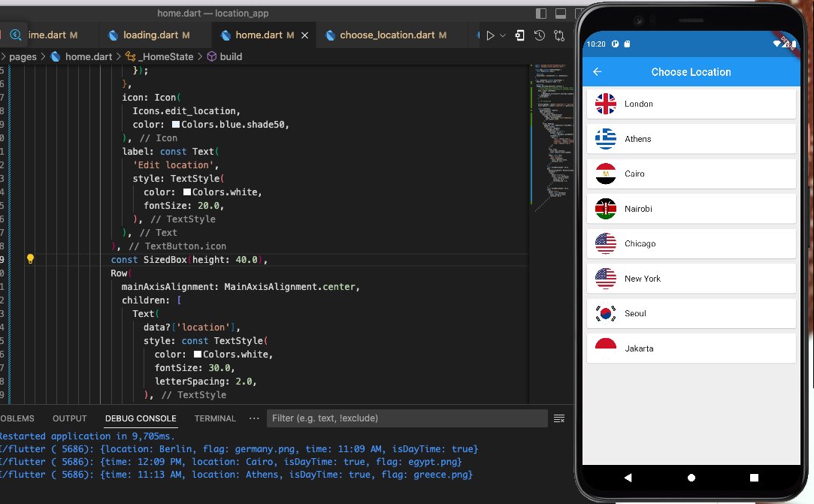Tap the wifi signal status bar icon
The width and height of the screenshot is (814, 504).
777,44
